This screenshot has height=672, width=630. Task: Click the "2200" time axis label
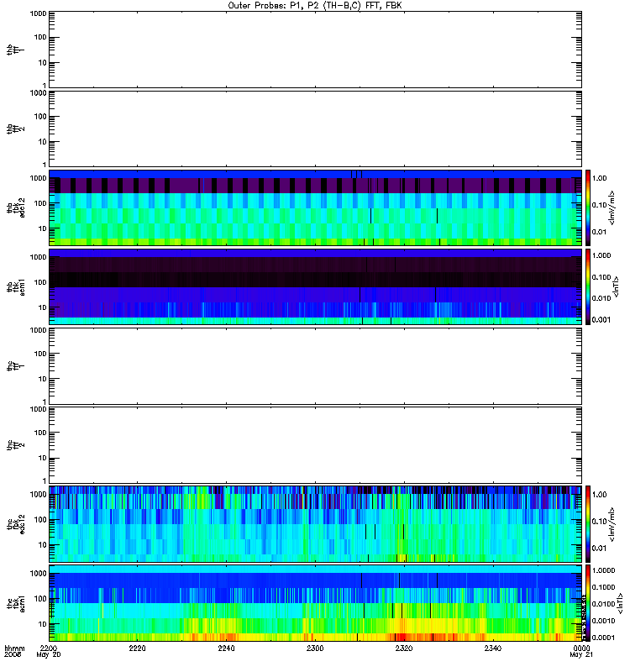(49, 648)
